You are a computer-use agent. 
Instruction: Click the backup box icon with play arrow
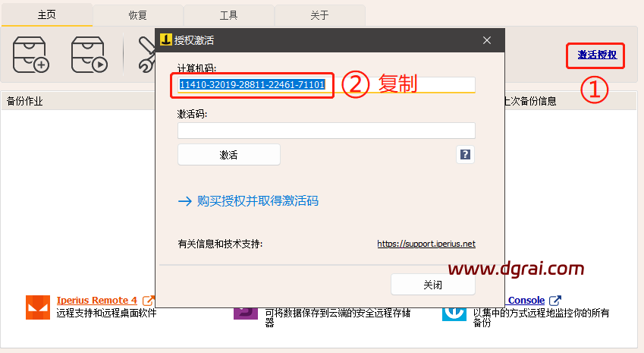pyautogui.click(x=89, y=55)
